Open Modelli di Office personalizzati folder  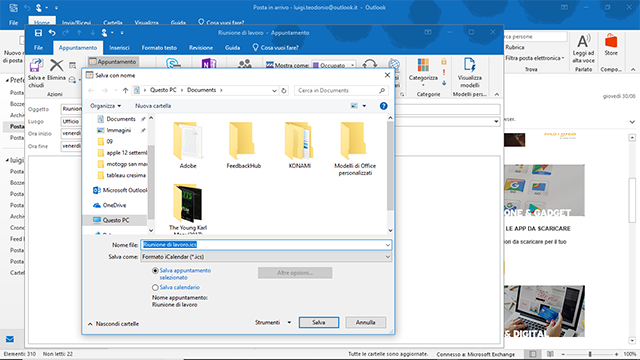(355, 149)
